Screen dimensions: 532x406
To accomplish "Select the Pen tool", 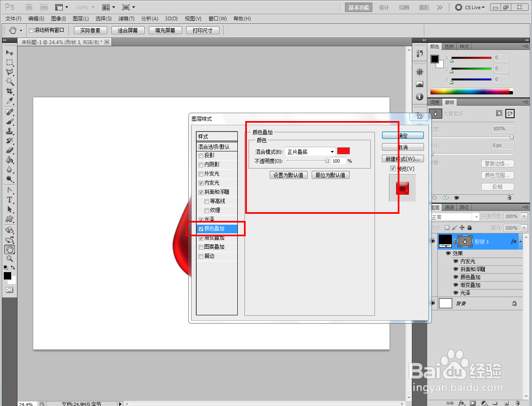I will coord(10,191).
